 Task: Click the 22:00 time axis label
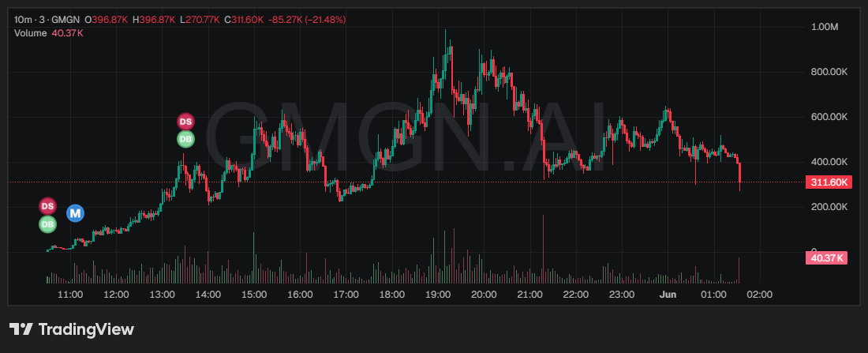point(576,295)
